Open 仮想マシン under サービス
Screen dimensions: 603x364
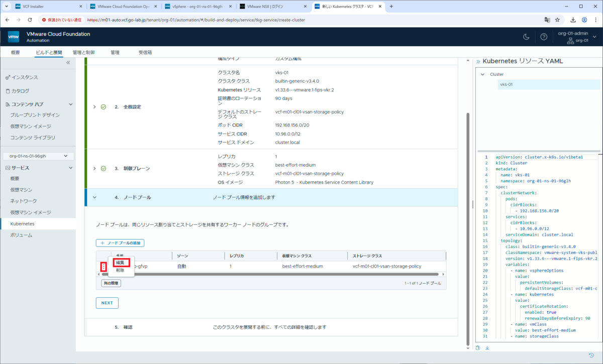(x=21, y=190)
